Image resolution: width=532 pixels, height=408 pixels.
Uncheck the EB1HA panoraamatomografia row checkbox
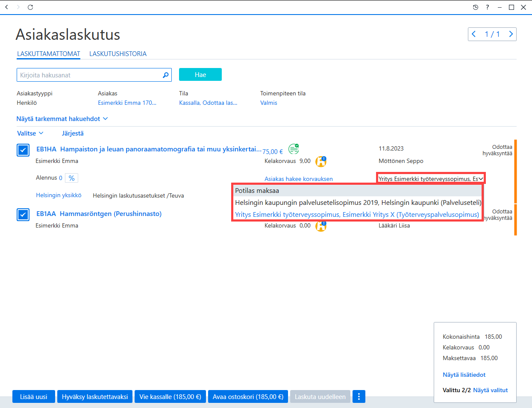pyautogui.click(x=23, y=150)
